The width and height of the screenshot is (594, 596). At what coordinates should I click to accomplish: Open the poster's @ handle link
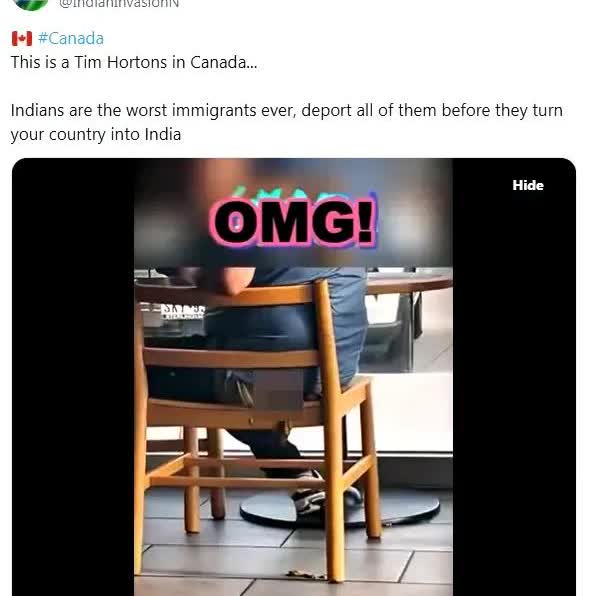[119, 4]
